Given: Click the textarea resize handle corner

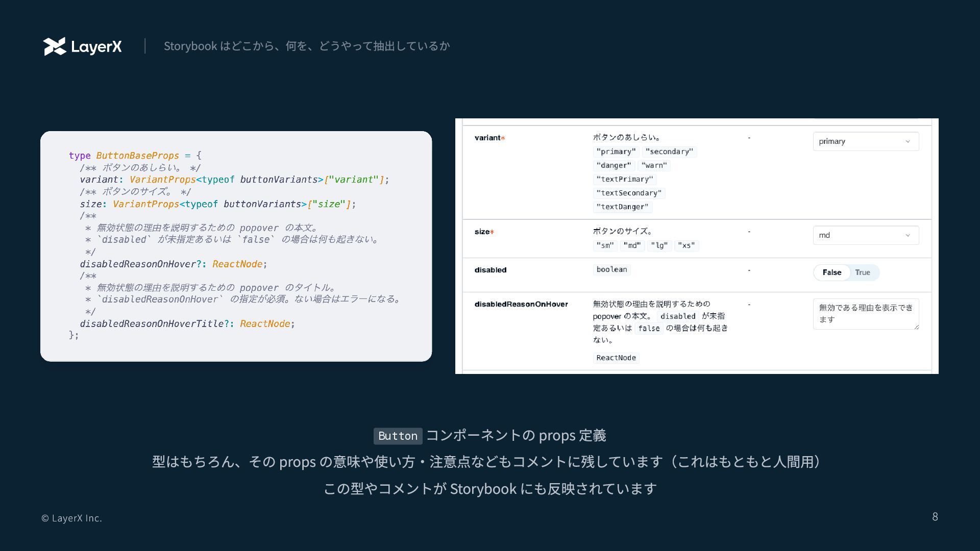Looking at the screenshot, I should [x=917, y=327].
